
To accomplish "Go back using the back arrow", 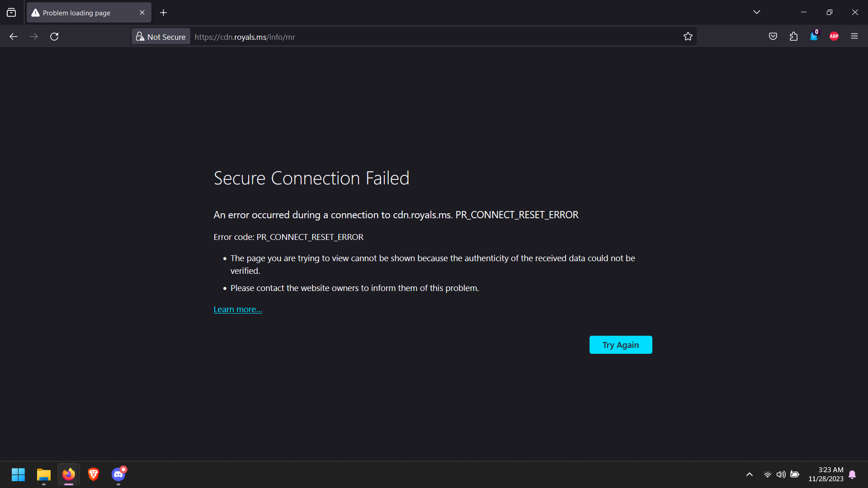I will pos(14,37).
